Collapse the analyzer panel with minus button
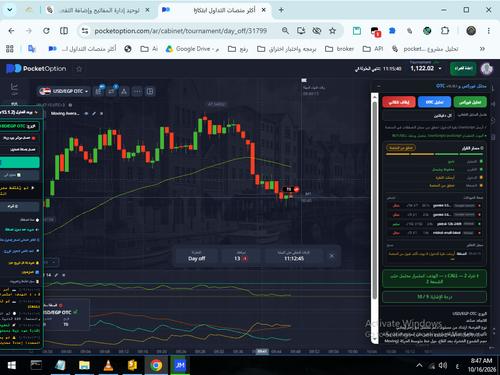The image size is (500, 375). tap(378, 86)
